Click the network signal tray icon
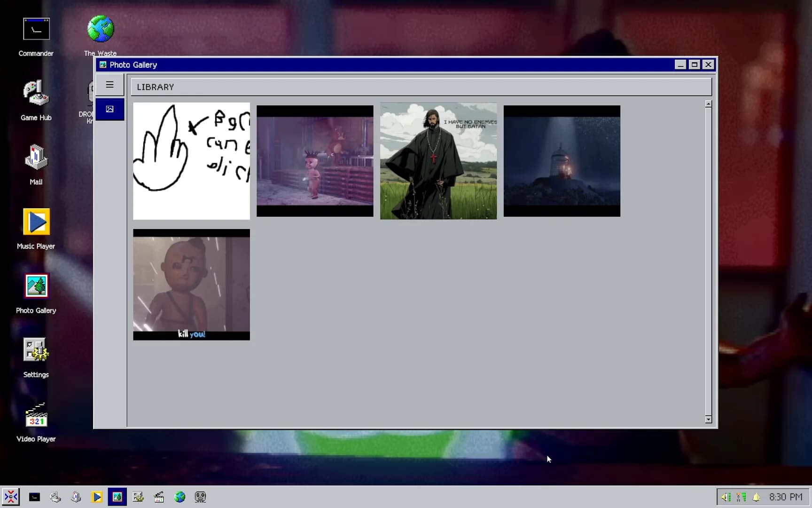812x508 pixels. pos(742,497)
